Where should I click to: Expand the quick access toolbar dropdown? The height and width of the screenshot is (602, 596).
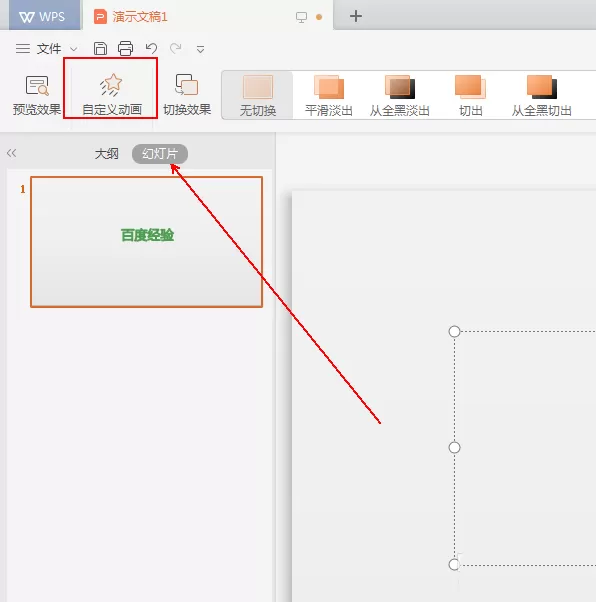(200, 50)
